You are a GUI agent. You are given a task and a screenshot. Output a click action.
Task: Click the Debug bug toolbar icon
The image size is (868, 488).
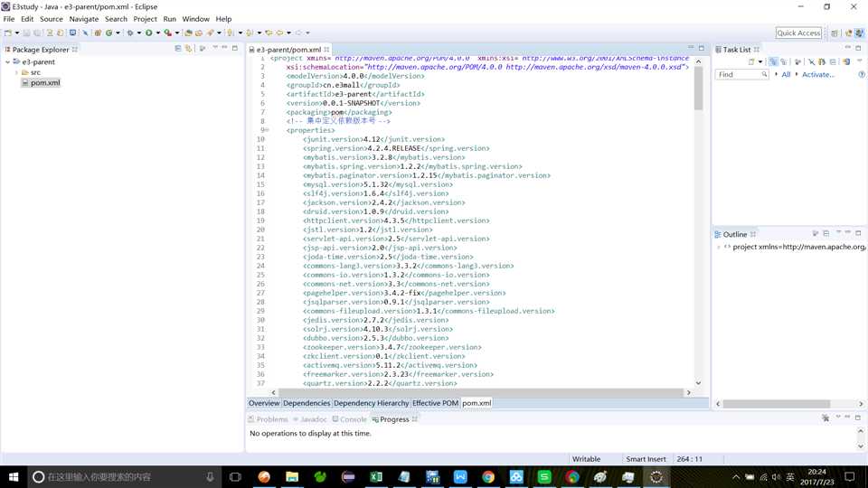130,33
